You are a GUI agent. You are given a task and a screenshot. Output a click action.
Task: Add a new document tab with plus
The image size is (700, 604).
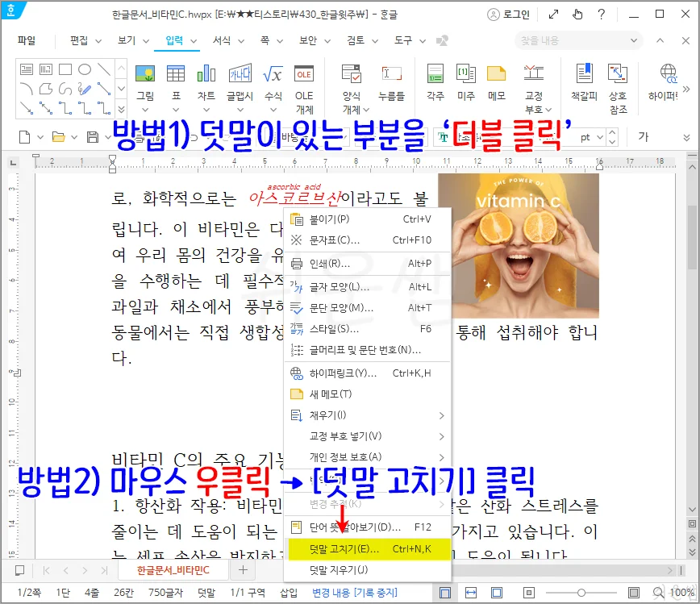243,570
